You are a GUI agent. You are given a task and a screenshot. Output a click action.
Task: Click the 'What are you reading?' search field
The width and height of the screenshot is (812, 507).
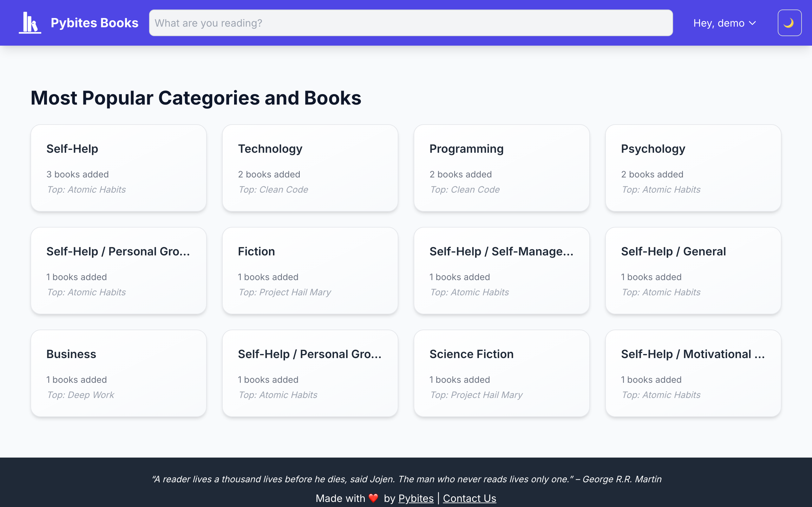pos(410,22)
